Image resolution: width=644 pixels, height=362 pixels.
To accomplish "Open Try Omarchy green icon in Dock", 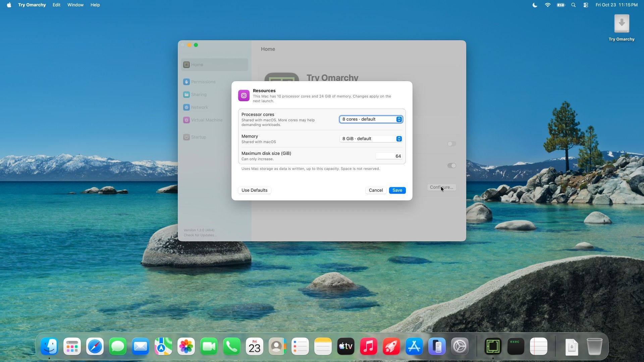I will tap(493, 346).
